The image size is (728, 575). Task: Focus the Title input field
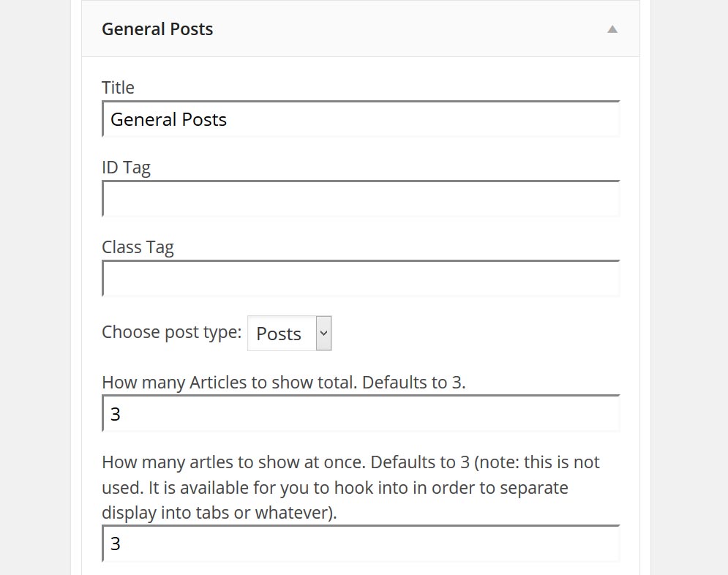[361, 119]
